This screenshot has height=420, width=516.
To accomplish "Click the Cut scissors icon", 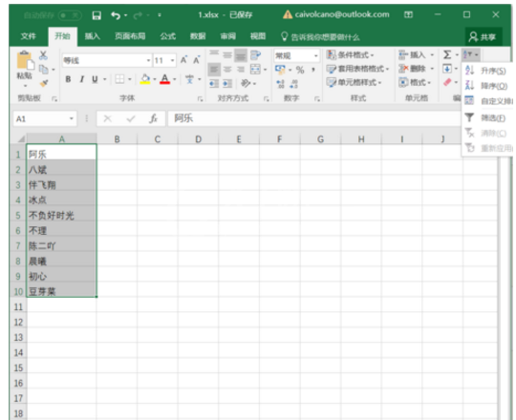I will point(43,55).
